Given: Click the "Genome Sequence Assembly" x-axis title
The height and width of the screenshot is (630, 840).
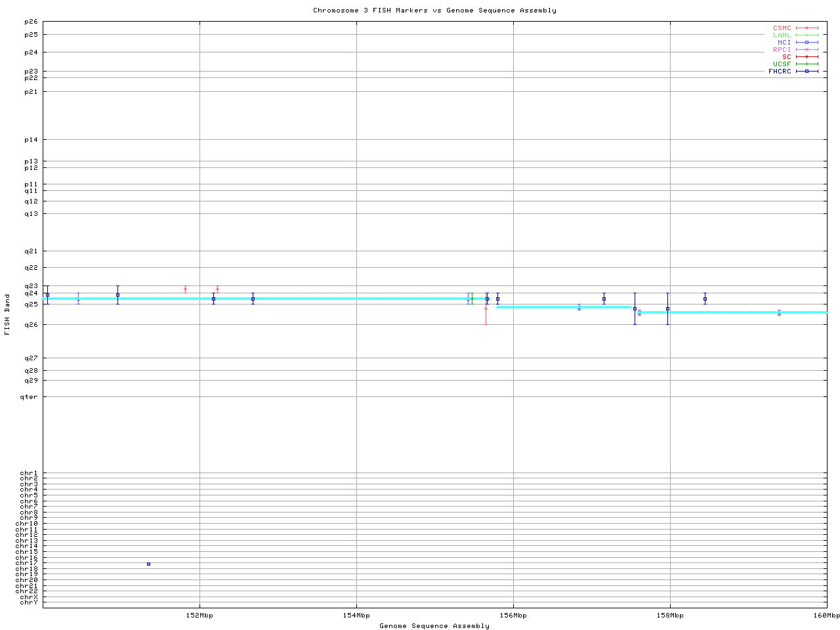Looking at the screenshot, I should tap(434, 626).
